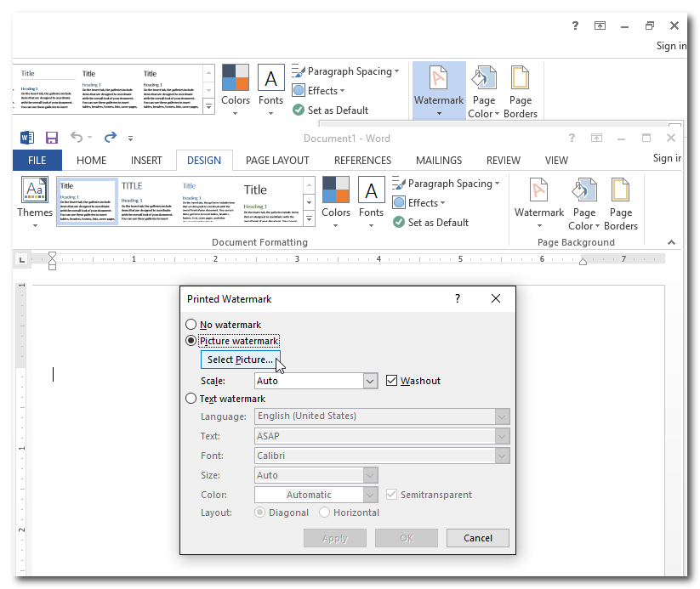Viewport: 700px width, 589px height.
Task: Click the Redo arrow icon
Action: pyautogui.click(x=110, y=138)
